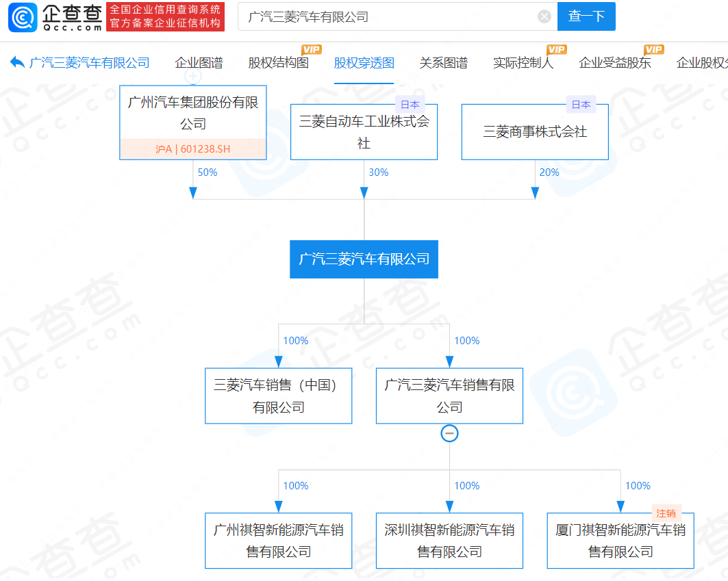
Task: Click the Qcc.com logo icon
Action: 23,17
